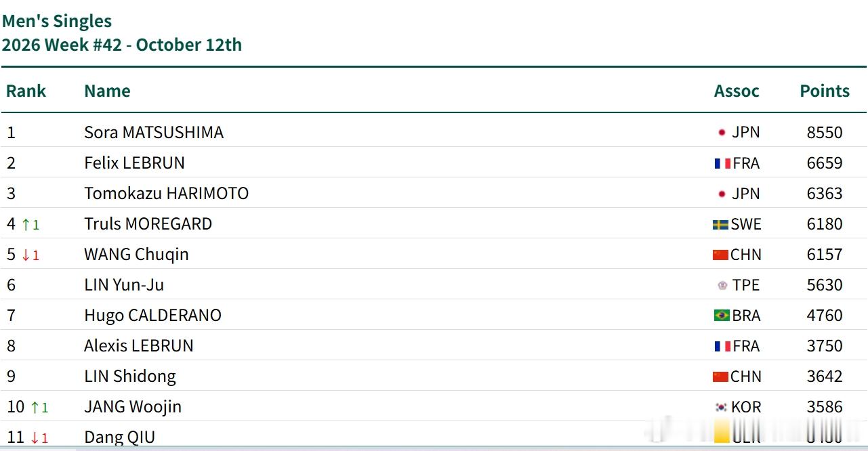The width and height of the screenshot is (868, 451).
Task: Sort by the Rank column header
Action: coord(26,91)
